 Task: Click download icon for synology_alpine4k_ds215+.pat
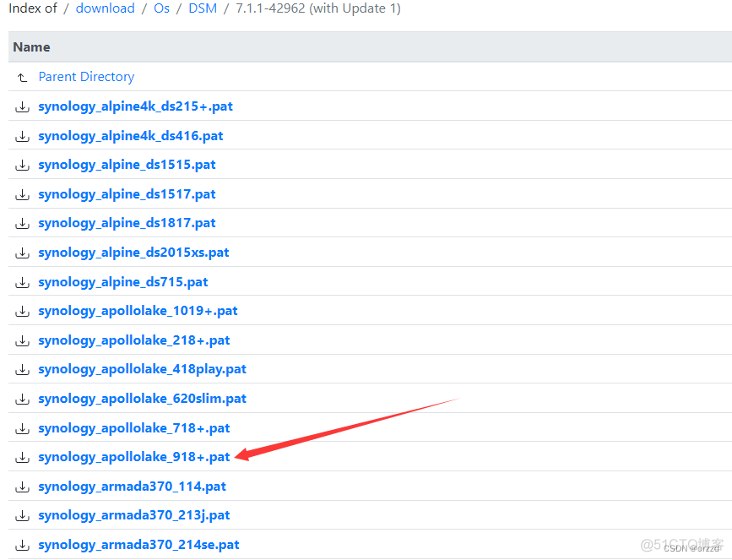pyautogui.click(x=23, y=107)
